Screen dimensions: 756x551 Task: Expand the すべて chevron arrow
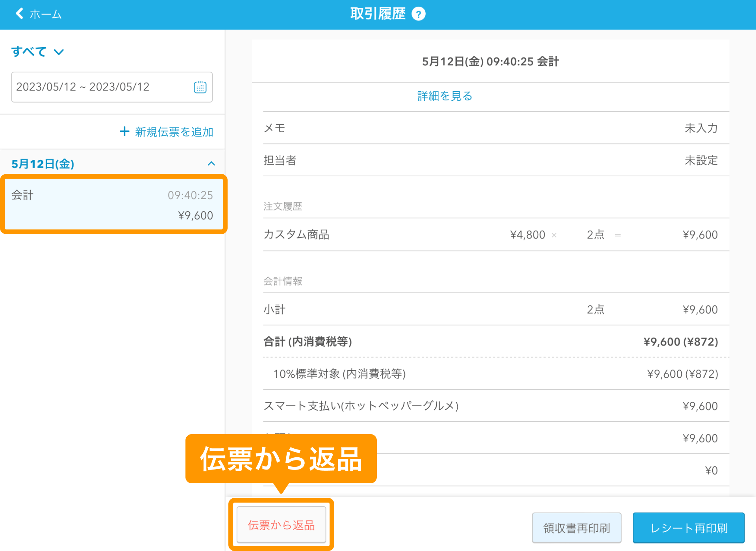click(59, 52)
